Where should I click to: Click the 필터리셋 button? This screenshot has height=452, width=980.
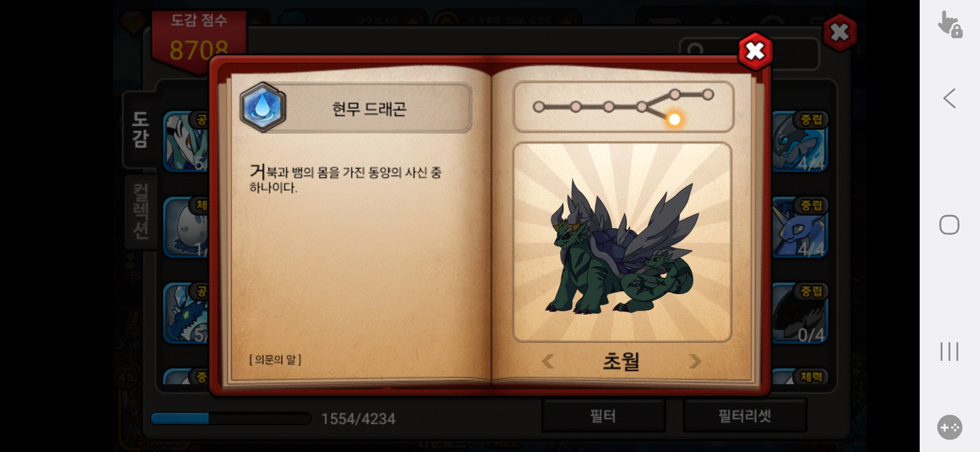tap(745, 416)
